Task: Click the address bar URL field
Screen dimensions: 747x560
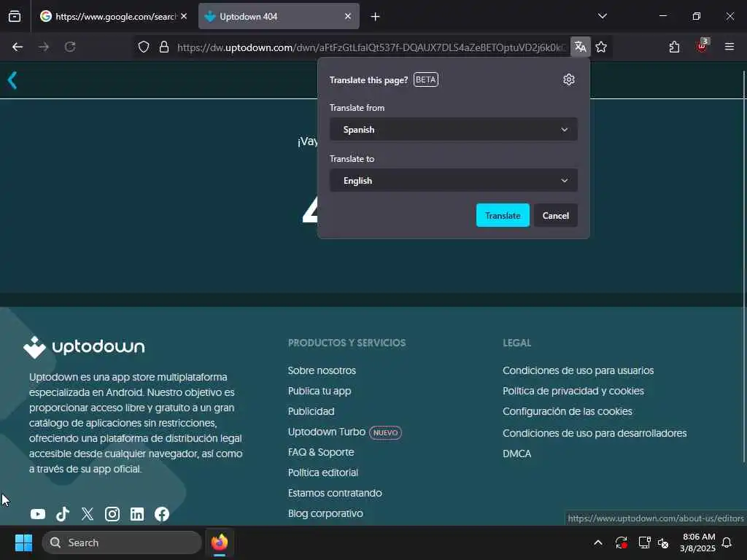Action: (x=371, y=47)
